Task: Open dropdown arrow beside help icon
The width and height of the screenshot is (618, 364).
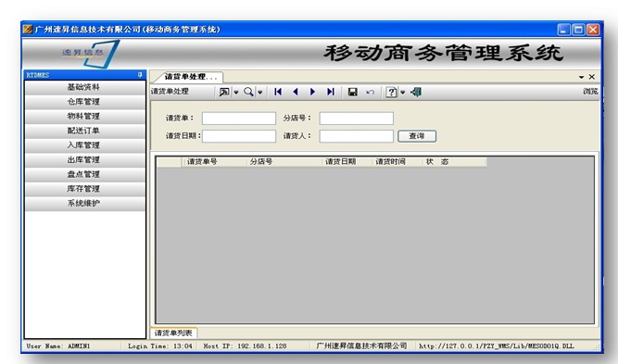Action: [x=403, y=93]
